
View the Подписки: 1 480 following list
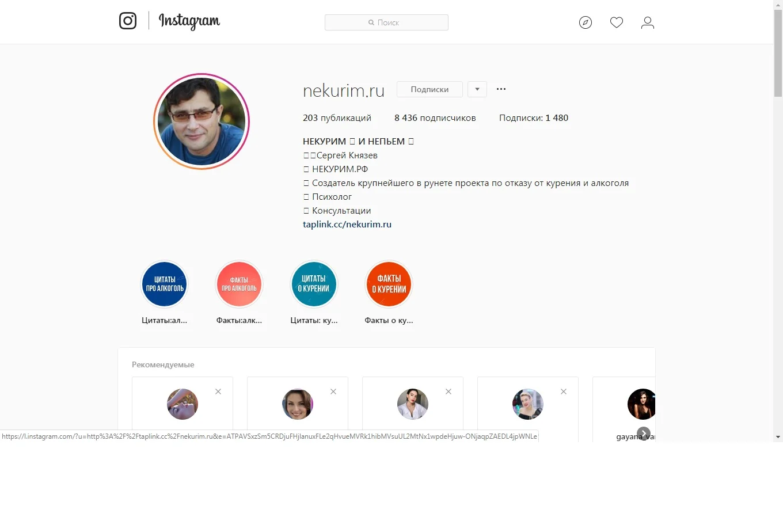coord(534,118)
